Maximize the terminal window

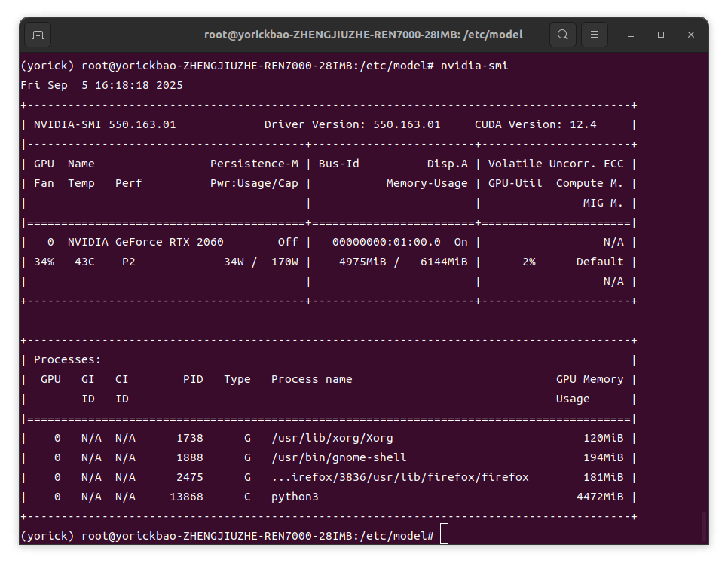coord(661,35)
